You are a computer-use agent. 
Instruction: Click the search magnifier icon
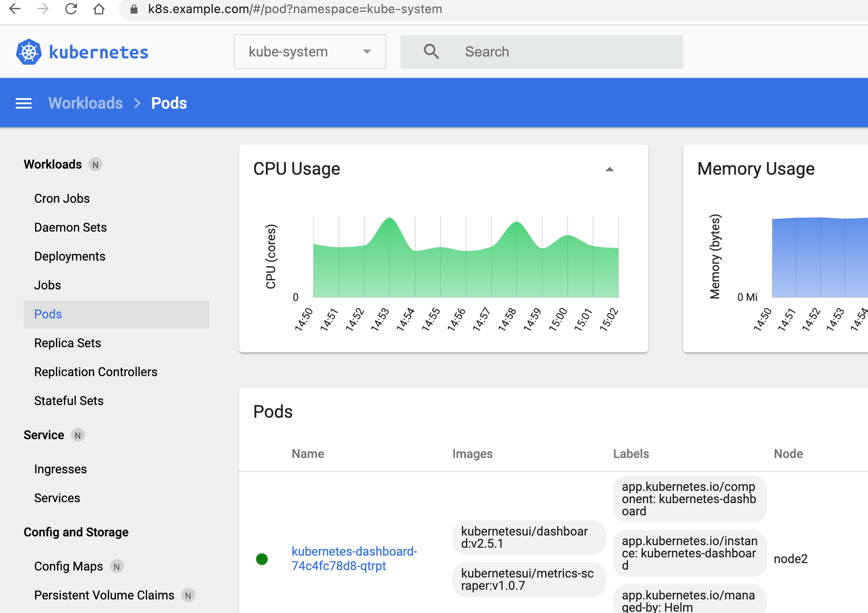pyautogui.click(x=431, y=52)
